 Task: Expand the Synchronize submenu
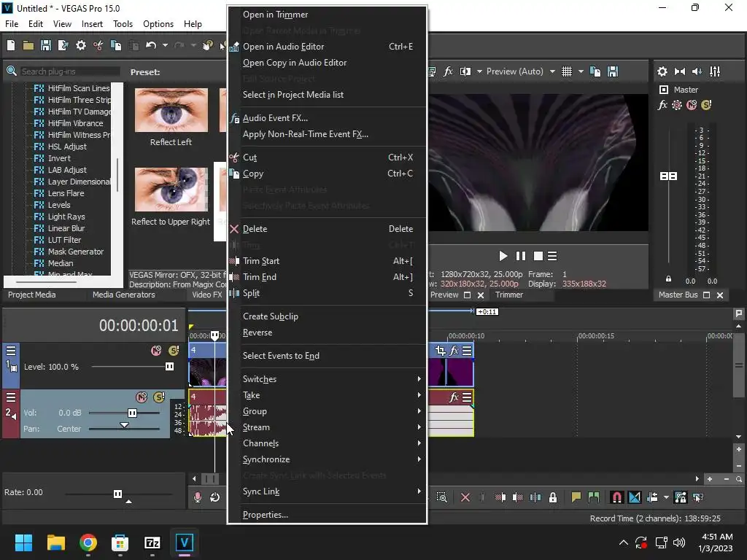327,459
